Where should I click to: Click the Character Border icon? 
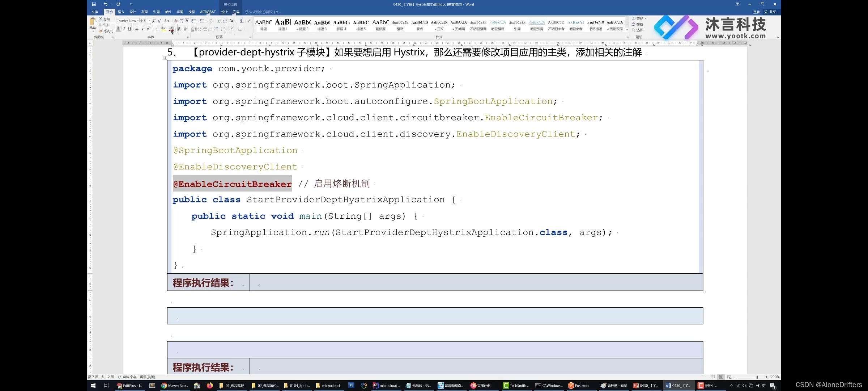coord(187,21)
